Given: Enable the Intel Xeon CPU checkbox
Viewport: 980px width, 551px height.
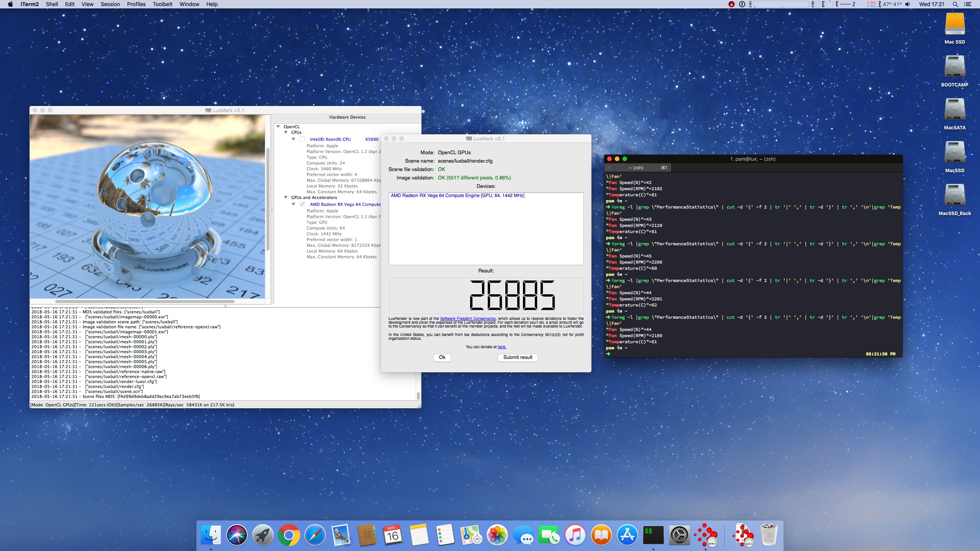Looking at the screenshot, I should coord(302,139).
